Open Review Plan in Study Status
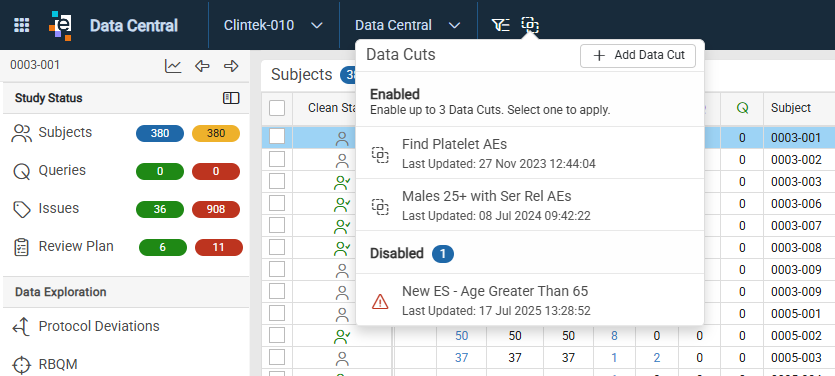Image resolution: width=835 pixels, height=376 pixels. tap(76, 247)
